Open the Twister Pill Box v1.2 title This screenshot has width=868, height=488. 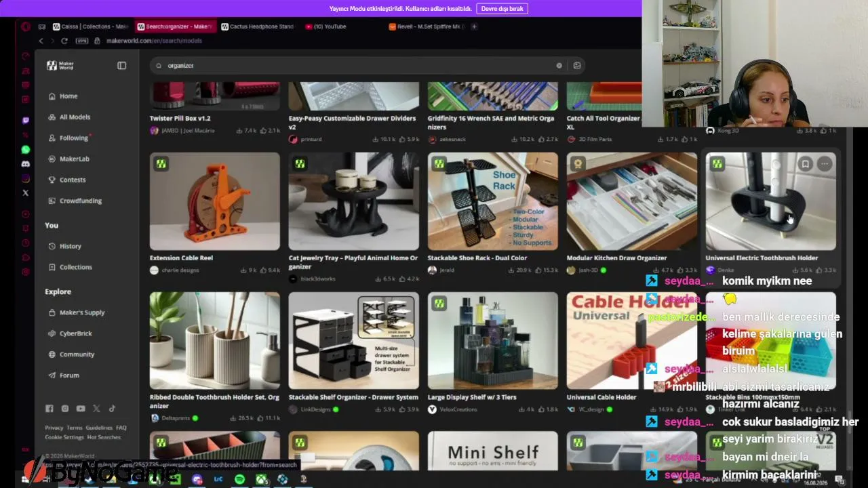tap(180, 119)
